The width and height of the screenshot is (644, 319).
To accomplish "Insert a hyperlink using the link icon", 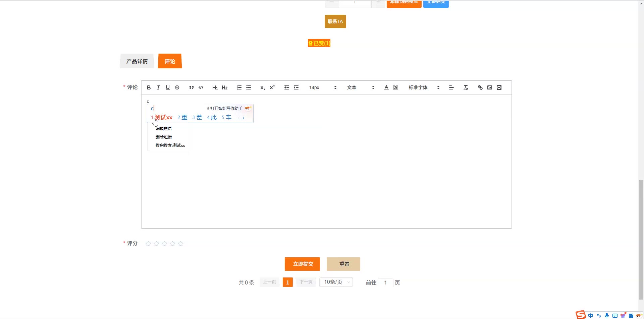I will pos(480,87).
